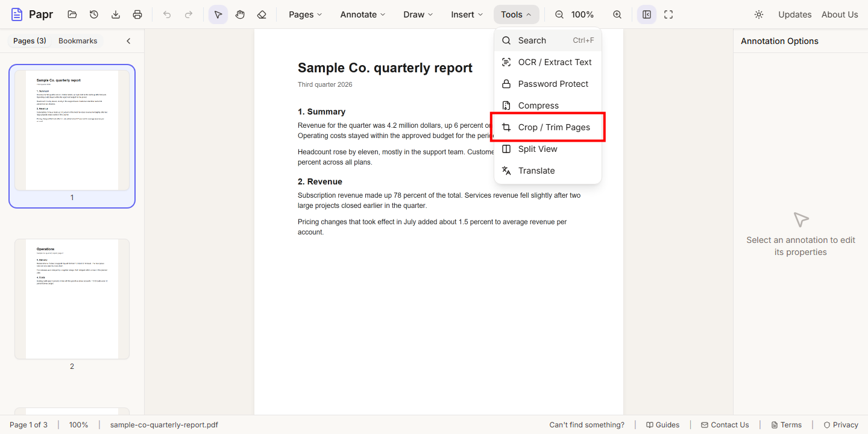
Task: Choose Compress from Tools menu
Action: pos(548,105)
